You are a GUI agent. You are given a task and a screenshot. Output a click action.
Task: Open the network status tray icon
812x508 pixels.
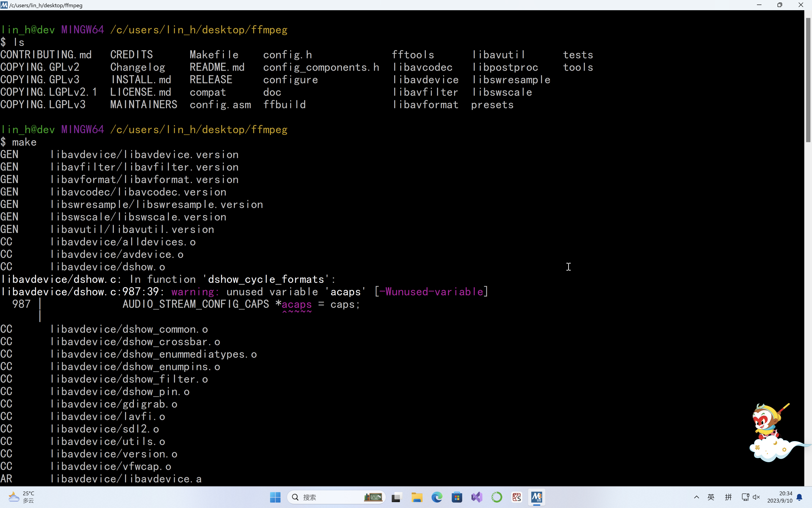click(746, 497)
